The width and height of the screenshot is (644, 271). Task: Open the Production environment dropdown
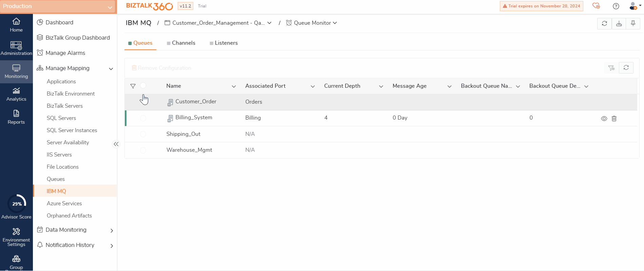58,7
